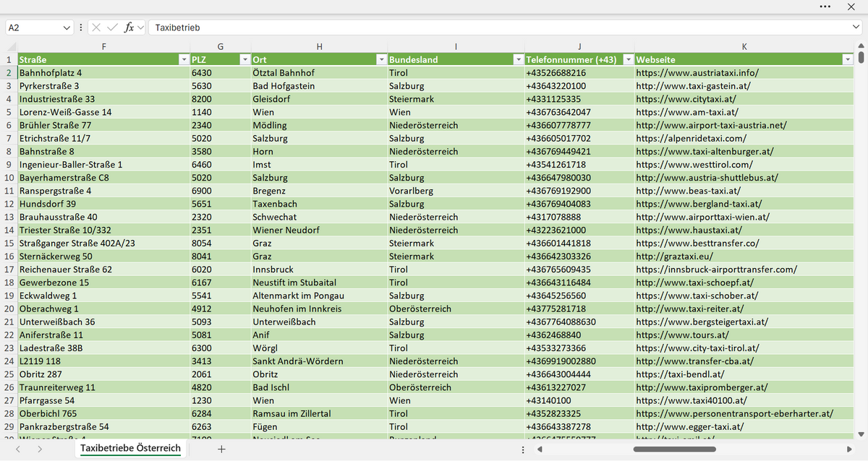Open the Webseite column filter dropdown
The height and width of the screenshot is (461, 868).
coord(848,59)
